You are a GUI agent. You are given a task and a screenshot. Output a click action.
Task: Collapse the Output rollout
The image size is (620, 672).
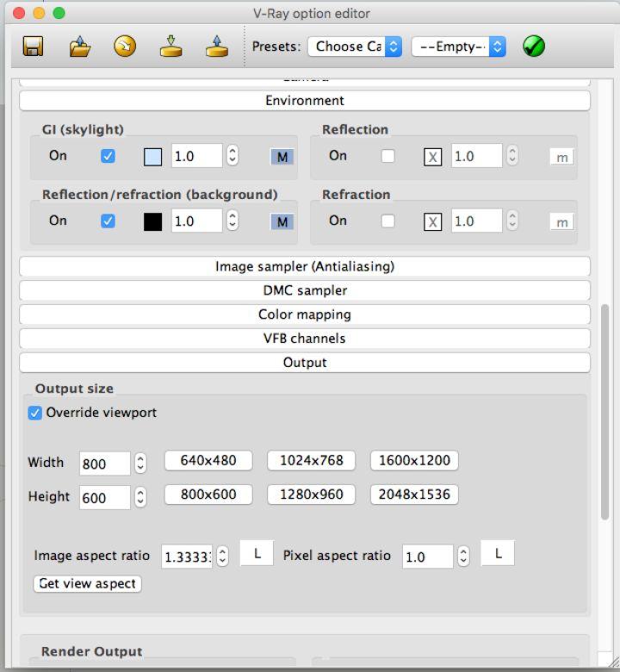pyautogui.click(x=305, y=363)
